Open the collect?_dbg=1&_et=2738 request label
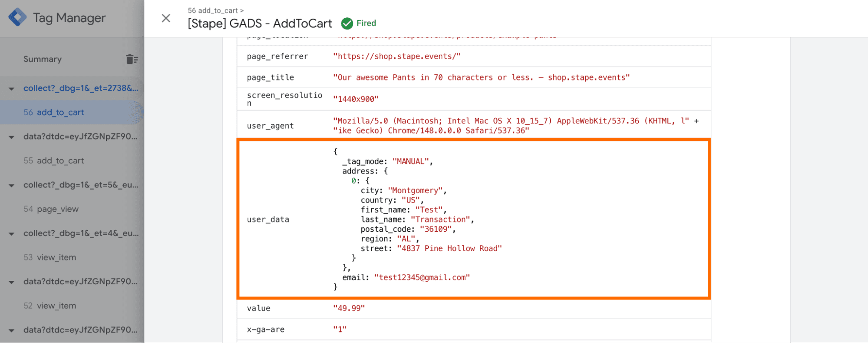Image resolution: width=868 pixels, height=343 pixels. (81, 88)
